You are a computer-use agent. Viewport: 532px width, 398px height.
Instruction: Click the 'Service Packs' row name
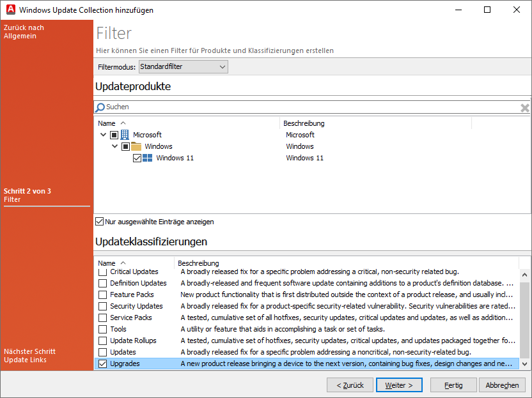131,318
